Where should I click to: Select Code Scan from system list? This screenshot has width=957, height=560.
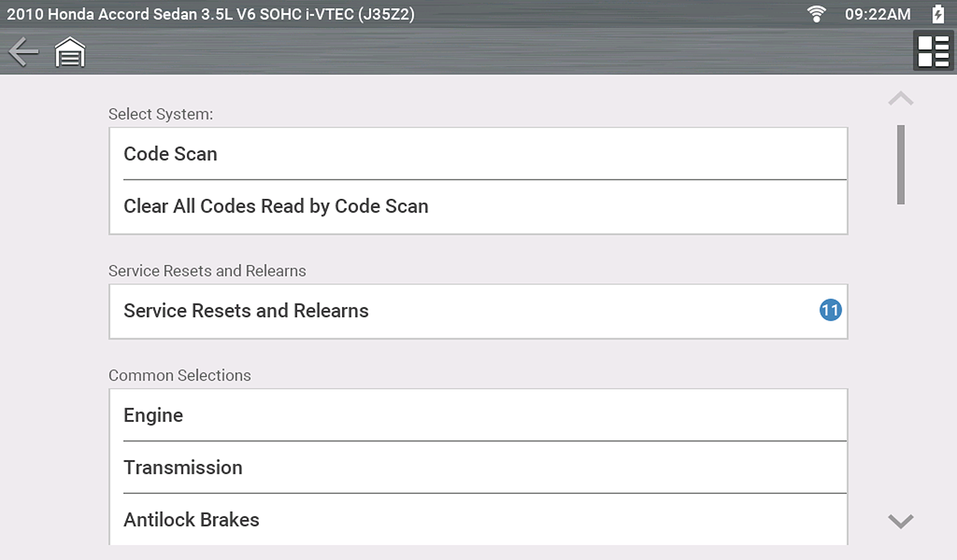[478, 154]
